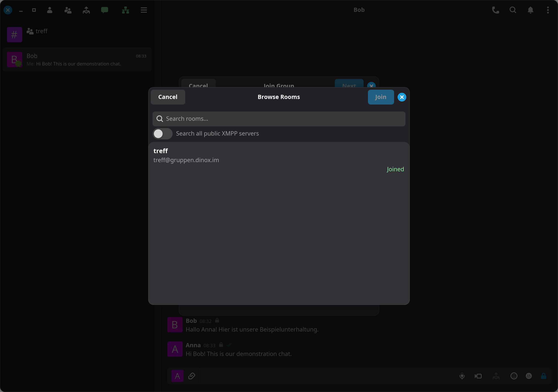Select the treff room entry

point(279,160)
